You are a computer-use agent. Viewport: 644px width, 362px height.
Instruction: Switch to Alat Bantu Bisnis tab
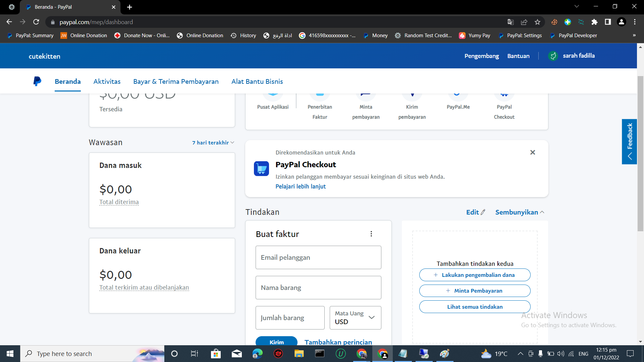coord(257,81)
